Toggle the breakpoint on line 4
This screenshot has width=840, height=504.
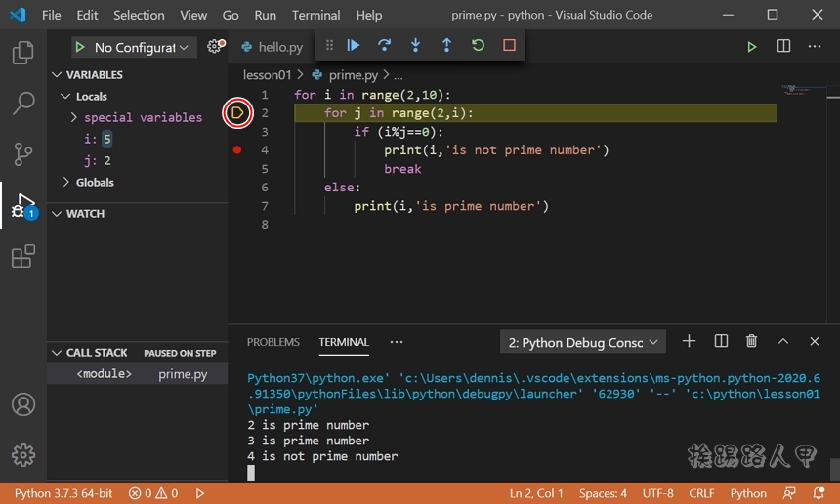pos(237,150)
